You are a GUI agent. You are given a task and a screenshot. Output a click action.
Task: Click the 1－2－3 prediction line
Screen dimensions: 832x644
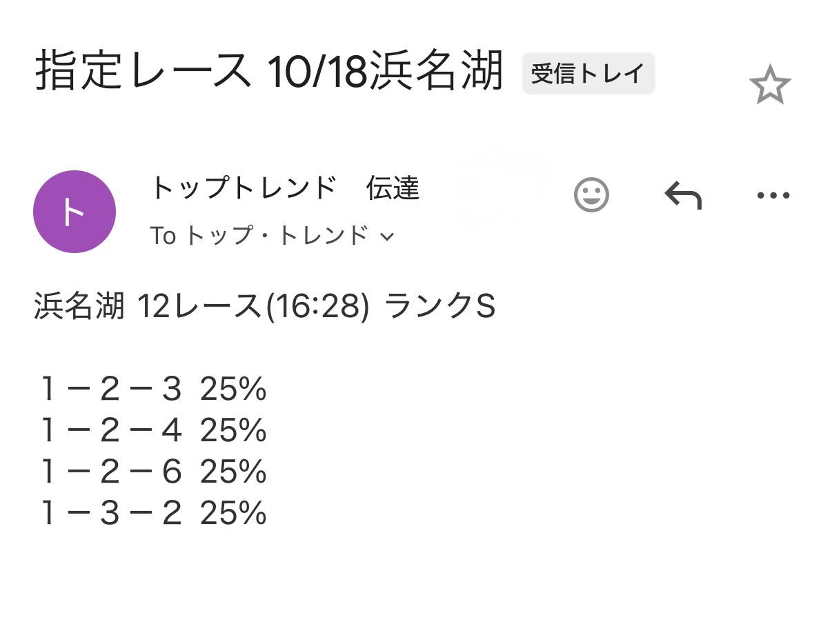click(111, 390)
